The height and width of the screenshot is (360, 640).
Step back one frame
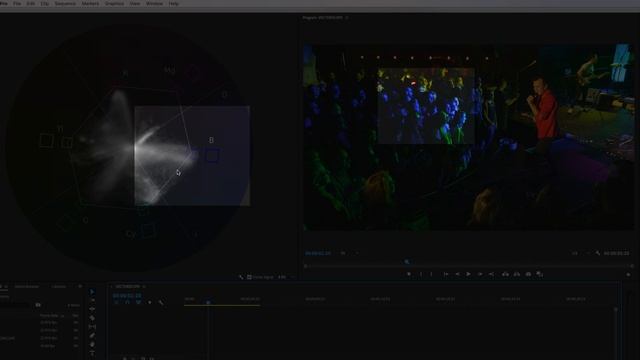point(457,274)
